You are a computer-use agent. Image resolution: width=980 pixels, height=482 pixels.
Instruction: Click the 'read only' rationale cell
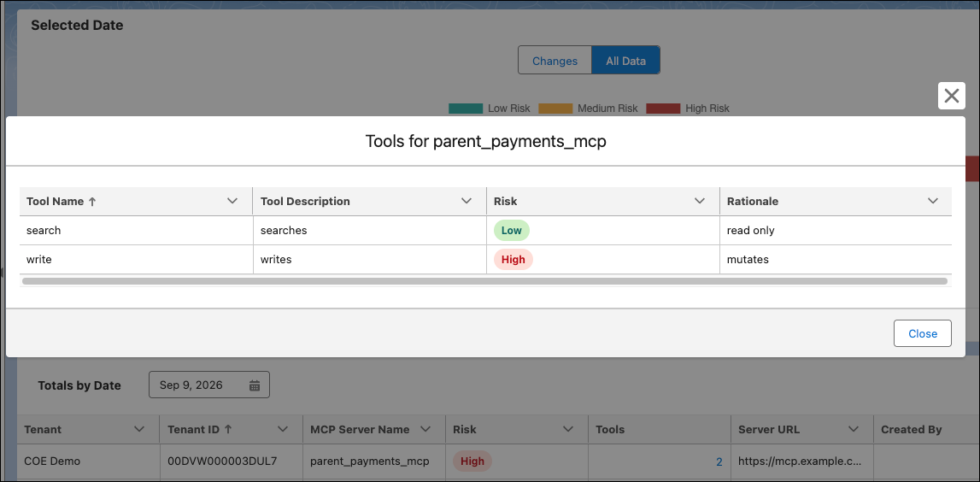[836, 230]
